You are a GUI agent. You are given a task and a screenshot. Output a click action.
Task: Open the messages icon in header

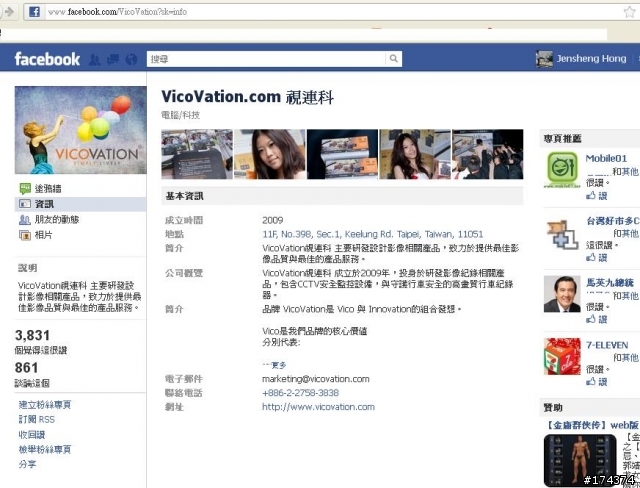pyautogui.click(x=113, y=60)
